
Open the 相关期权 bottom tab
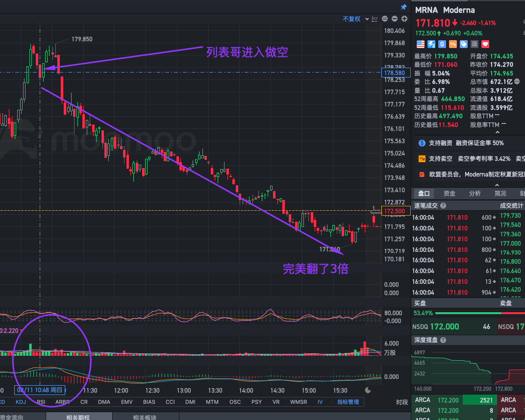(x=79, y=417)
